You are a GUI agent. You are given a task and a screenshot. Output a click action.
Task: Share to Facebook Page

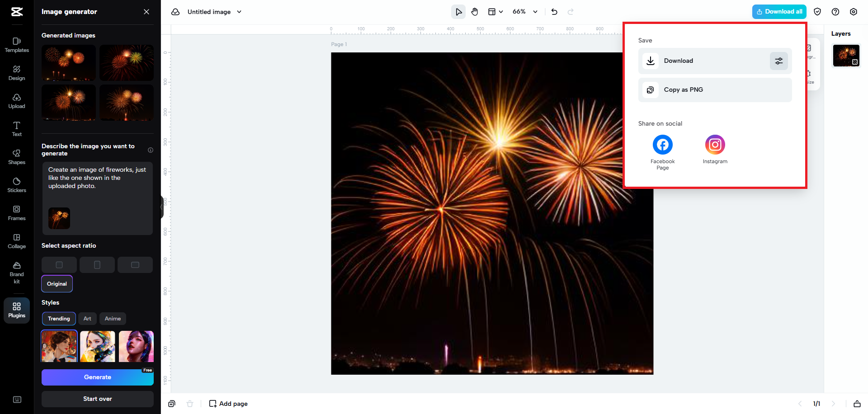[662, 145]
